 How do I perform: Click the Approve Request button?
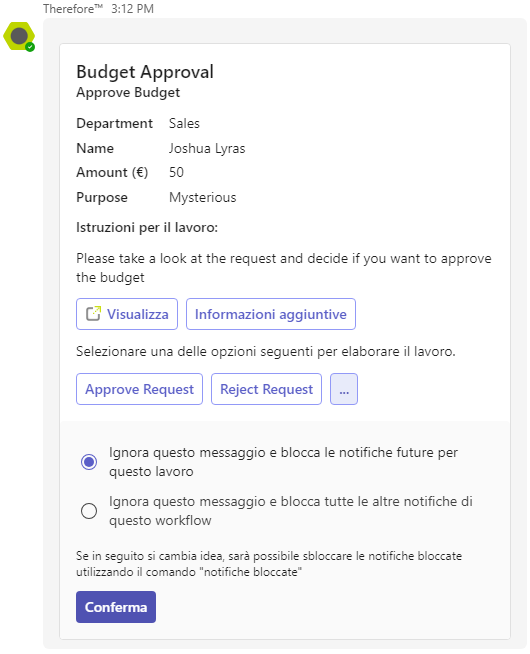(139, 389)
